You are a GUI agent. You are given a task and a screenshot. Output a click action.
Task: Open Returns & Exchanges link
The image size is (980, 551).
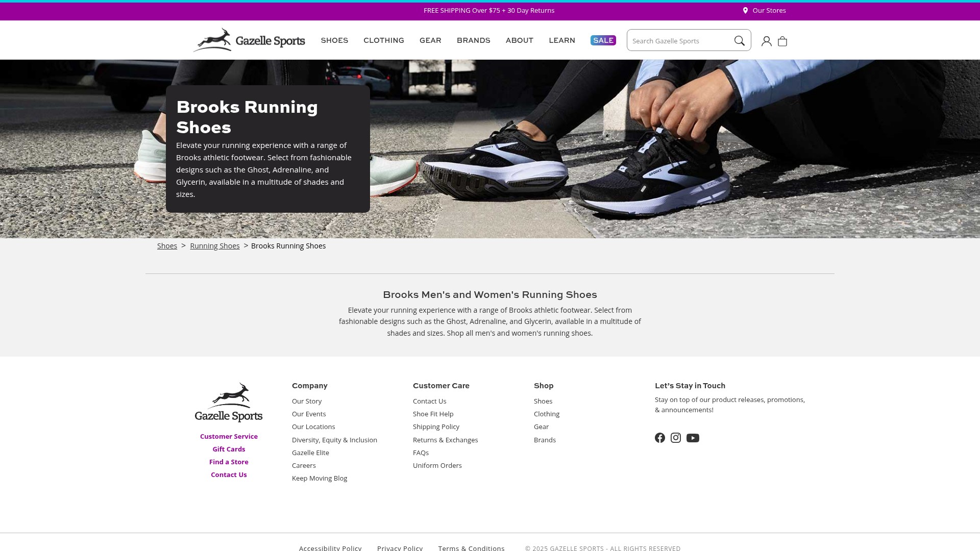tap(445, 440)
